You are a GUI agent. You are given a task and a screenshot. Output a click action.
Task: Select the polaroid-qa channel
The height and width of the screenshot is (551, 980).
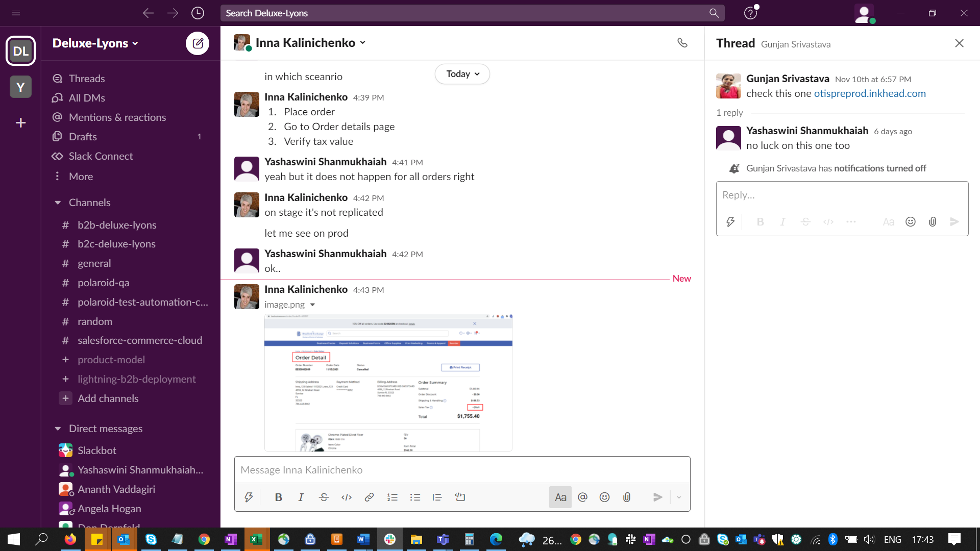point(103,283)
